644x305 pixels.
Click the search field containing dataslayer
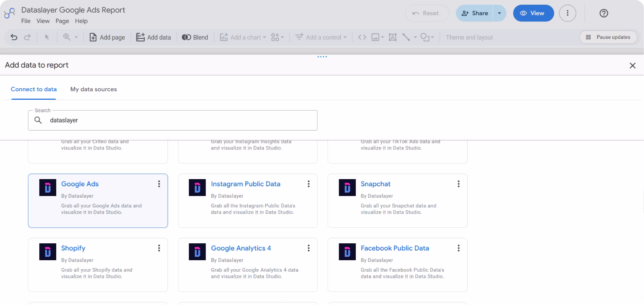click(173, 120)
